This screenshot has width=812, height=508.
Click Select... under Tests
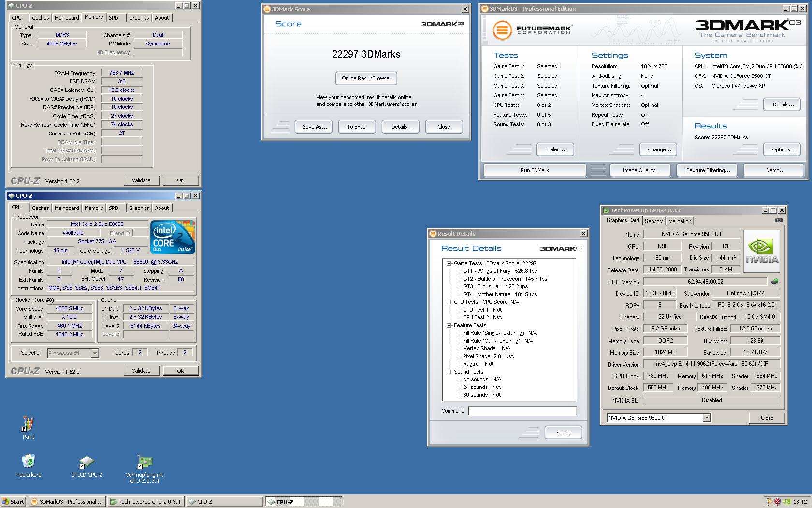(556, 149)
